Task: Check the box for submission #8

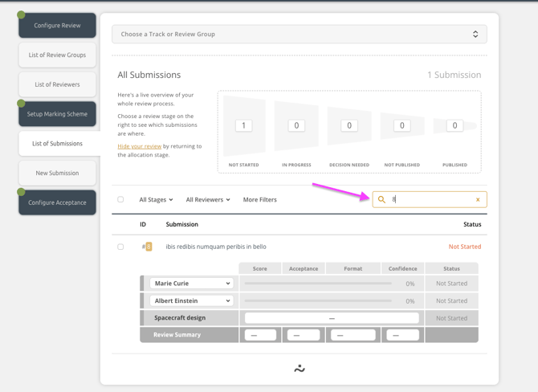Action: [120, 247]
